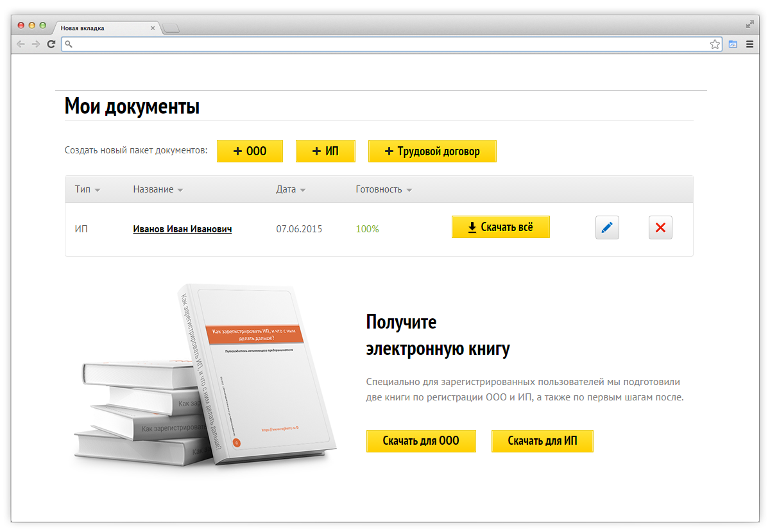Open the browser hamburger menu
Screen dimensions: 770x532
(x=749, y=44)
